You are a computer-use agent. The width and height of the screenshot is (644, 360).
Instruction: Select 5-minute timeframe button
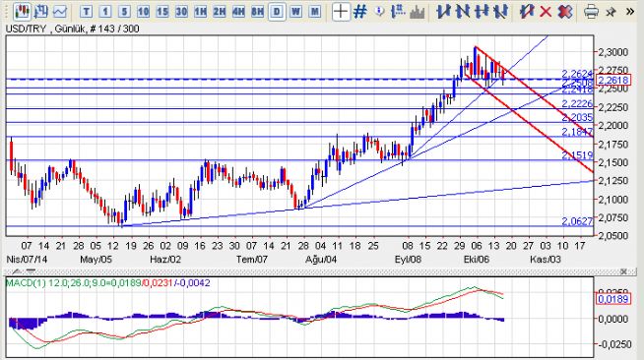click(124, 12)
